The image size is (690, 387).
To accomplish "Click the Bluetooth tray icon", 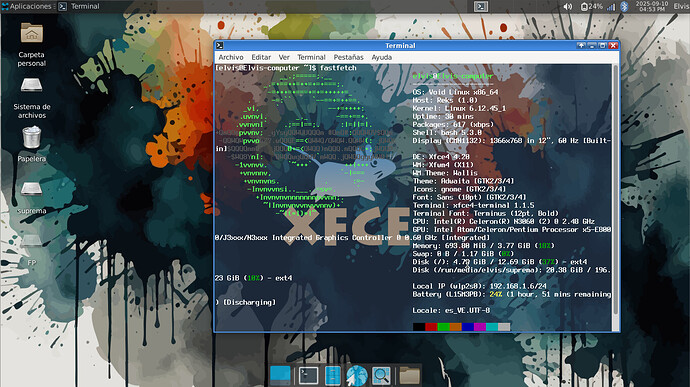I will [624, 7].
